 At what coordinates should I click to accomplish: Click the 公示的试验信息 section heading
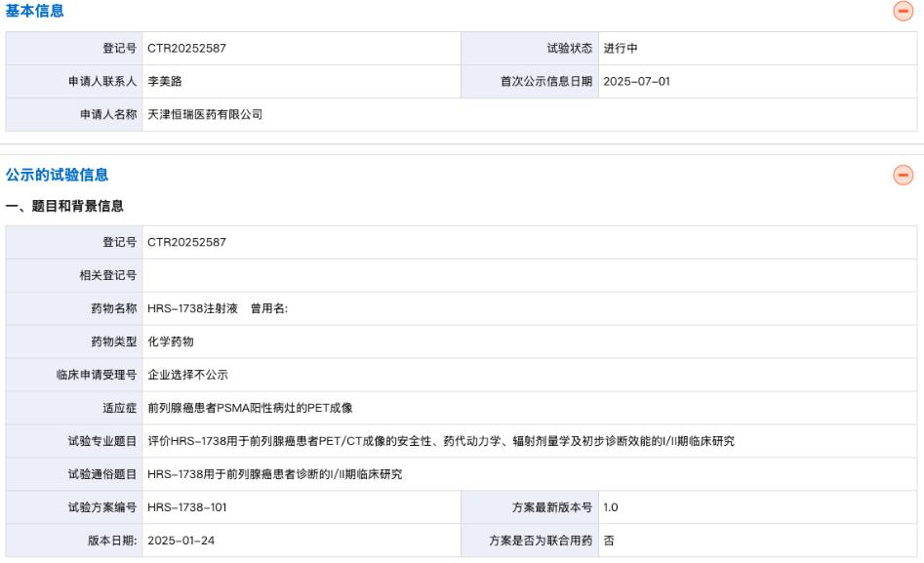(58, 175)
